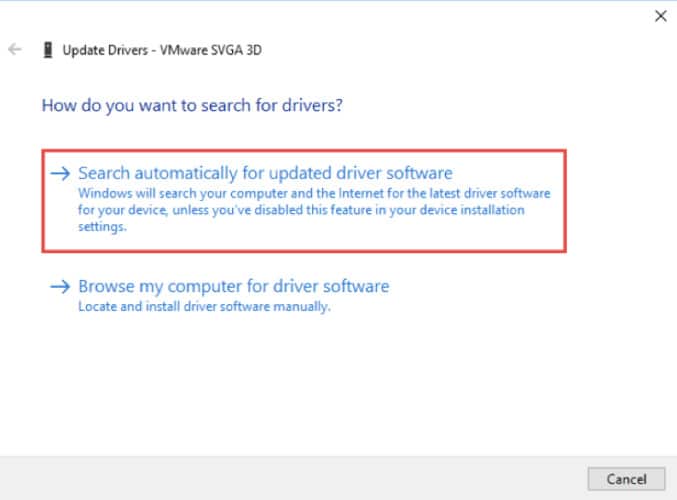677x500 pixels.
Task: Close the Update Drivers dialog with X
Action: (661, 16)
